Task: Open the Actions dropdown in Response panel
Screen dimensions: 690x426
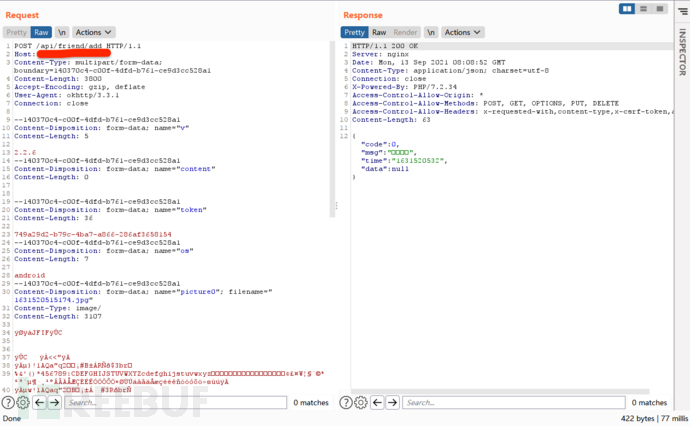Action: click(462, 32)
